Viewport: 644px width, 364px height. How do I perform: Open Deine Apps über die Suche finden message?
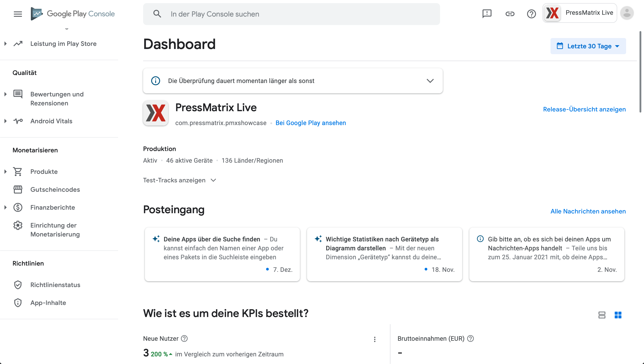click(222, 254)
